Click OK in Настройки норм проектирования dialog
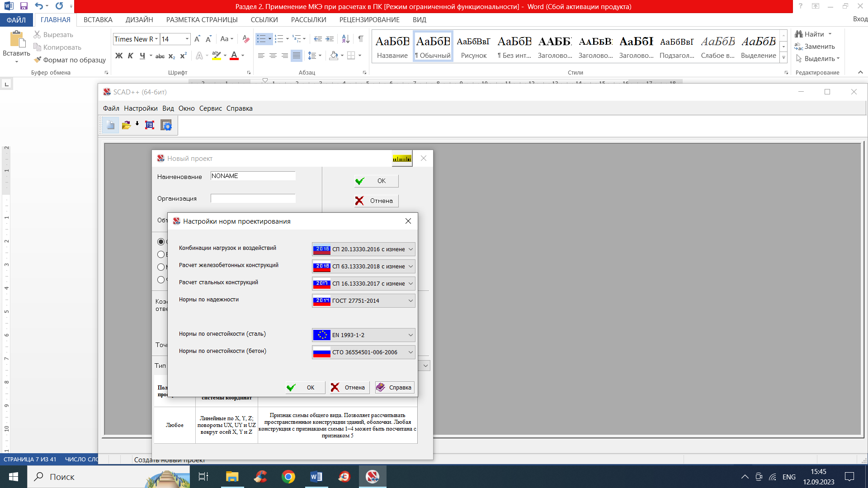 305,387
